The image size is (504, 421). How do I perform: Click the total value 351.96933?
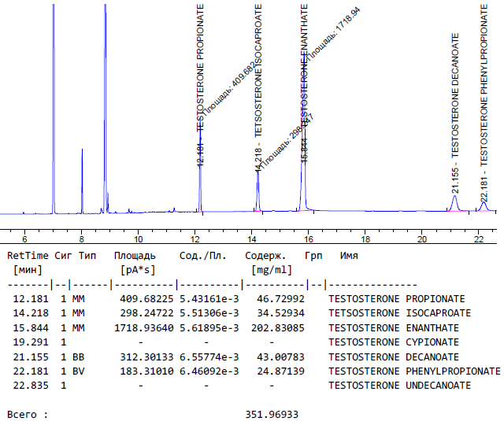[x=272, y=414]
